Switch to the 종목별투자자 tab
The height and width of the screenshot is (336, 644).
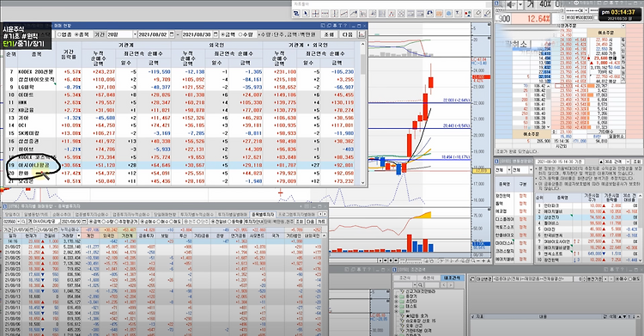pyautogui.click(x=262, y=214)
